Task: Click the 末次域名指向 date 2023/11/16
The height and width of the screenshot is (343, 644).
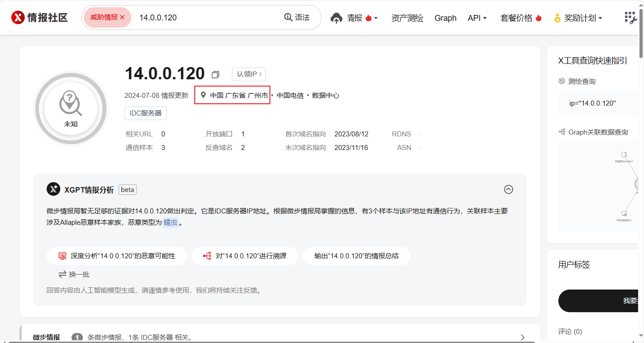Action: click(351, 148)
